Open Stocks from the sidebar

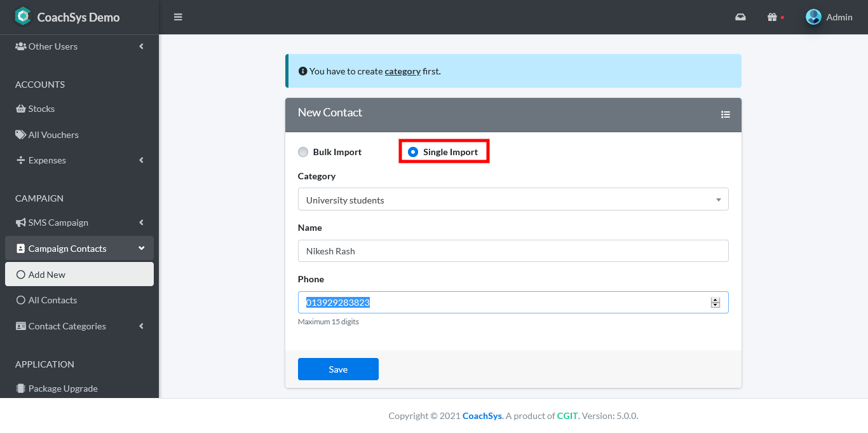41,109
